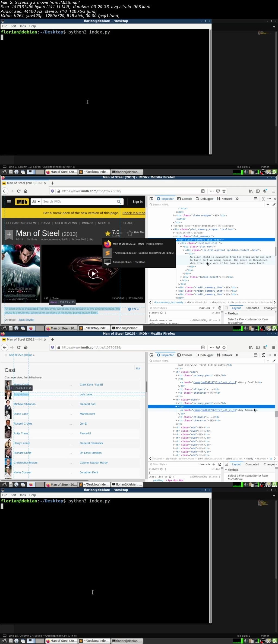Pick a color with the eyedropper in the movie-poster DevTools
The width and height of the screenshot is (278, 644).
click(274, 204)
